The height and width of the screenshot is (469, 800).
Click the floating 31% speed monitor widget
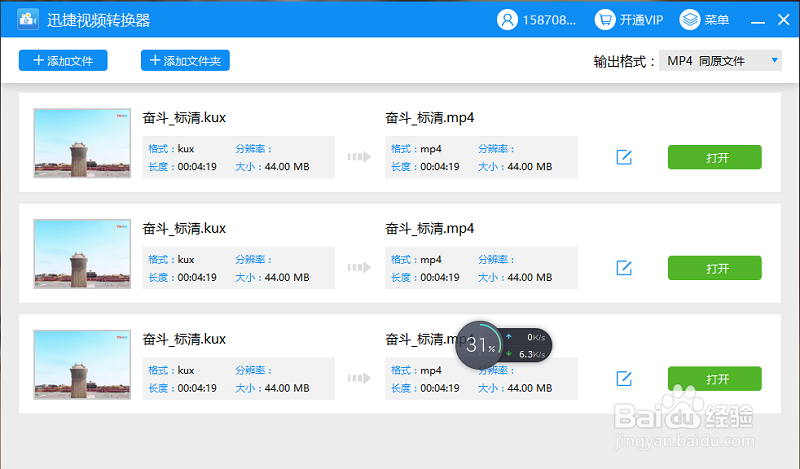click(x=503, y=345)
